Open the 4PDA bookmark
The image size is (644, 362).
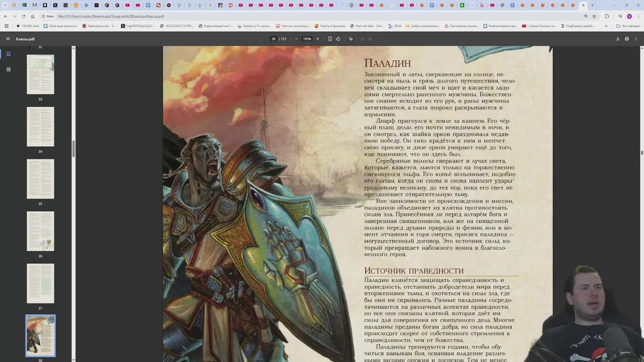tap(395, 26)
